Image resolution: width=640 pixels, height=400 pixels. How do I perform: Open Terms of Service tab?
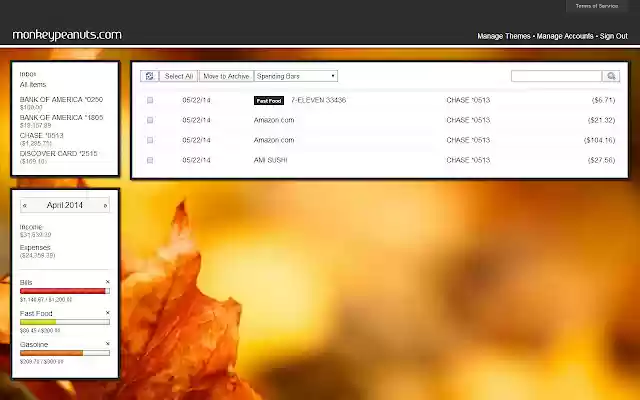click(597, 6)
